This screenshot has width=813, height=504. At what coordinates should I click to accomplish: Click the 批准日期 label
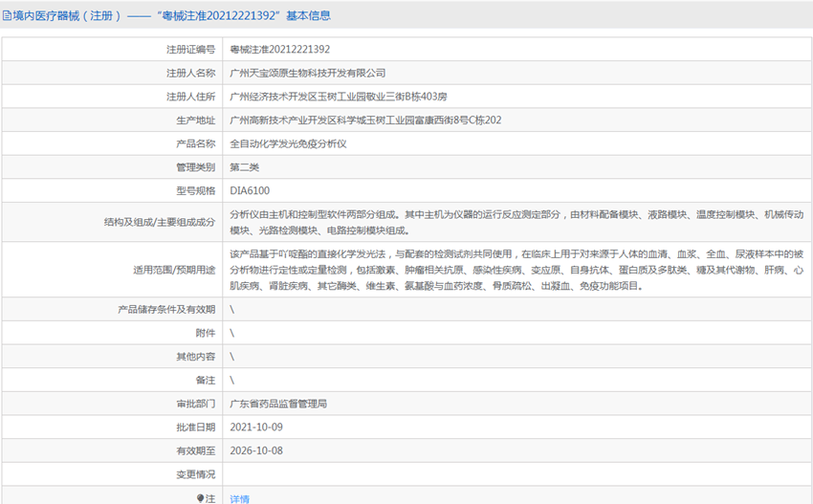195,427
